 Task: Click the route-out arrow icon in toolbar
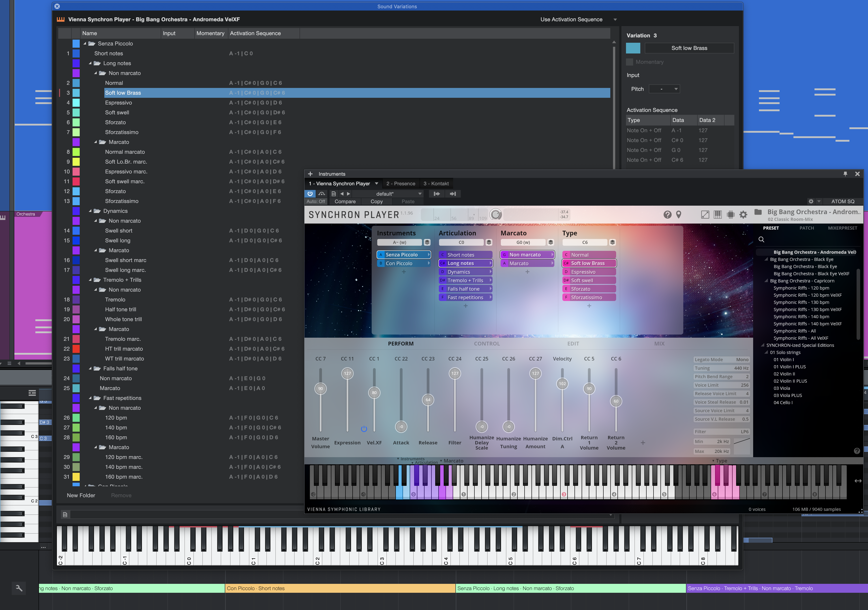click(452, 194)
